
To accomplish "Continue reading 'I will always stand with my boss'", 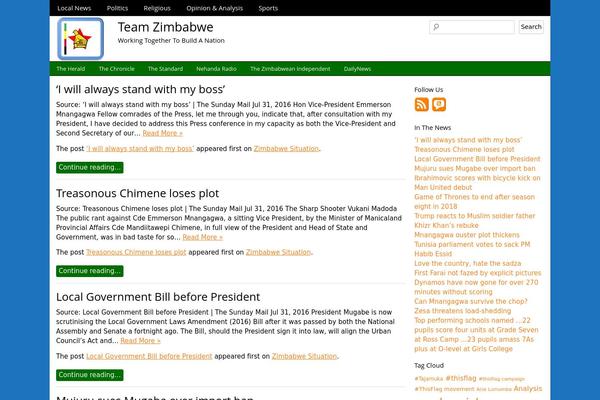I will coord(90,167).
